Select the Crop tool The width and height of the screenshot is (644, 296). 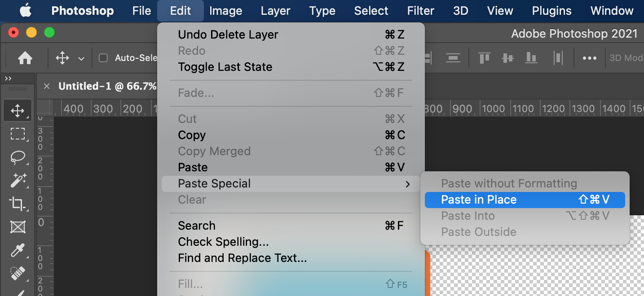(x=18, y=204)
